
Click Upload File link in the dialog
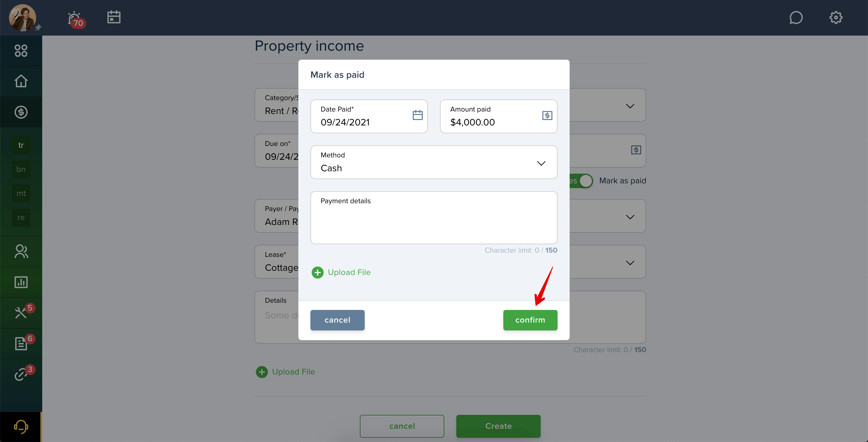[341, 273]
